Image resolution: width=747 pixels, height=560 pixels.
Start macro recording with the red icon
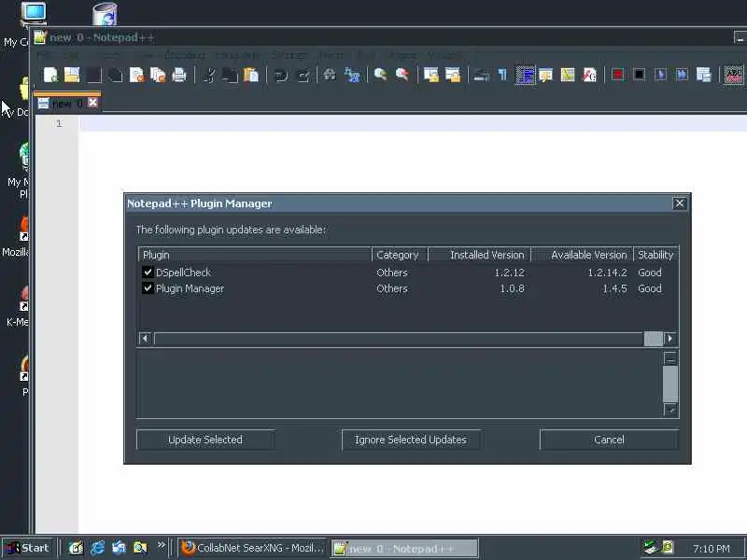[618, 75]
